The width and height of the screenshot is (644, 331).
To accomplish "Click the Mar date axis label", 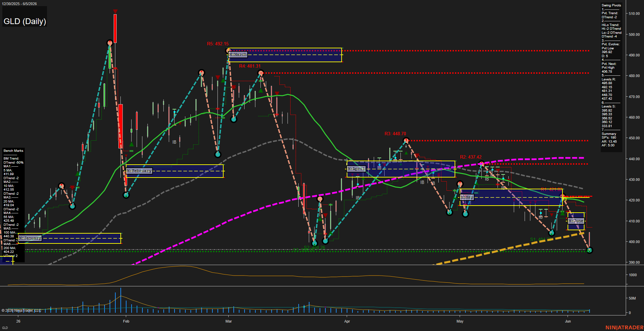I will 229,321.
